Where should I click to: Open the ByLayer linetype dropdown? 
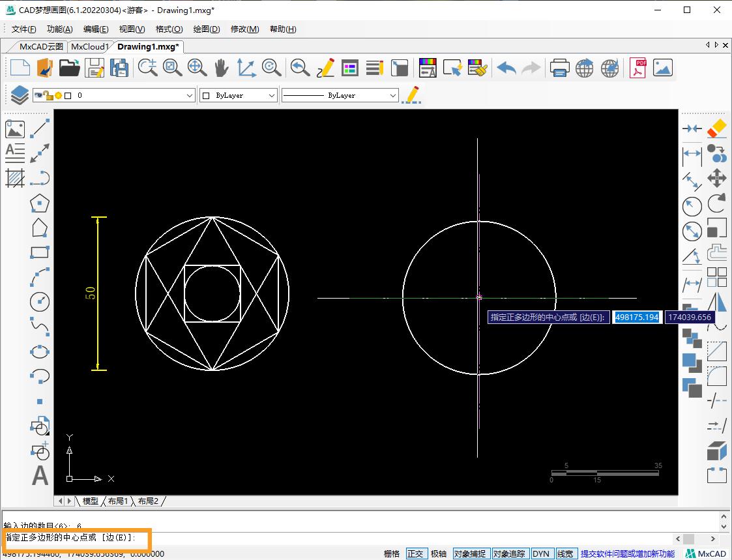396,95
